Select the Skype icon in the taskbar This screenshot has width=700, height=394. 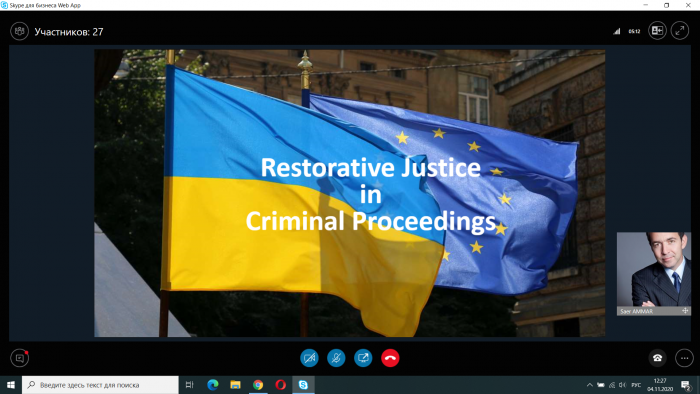pyautogui.click(x=303, y=385)
